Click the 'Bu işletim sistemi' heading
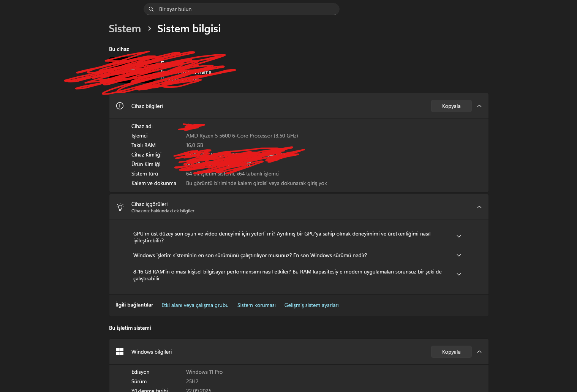Image resolution: width=577 pixels, height=392 pixels. tap(130, 328)
